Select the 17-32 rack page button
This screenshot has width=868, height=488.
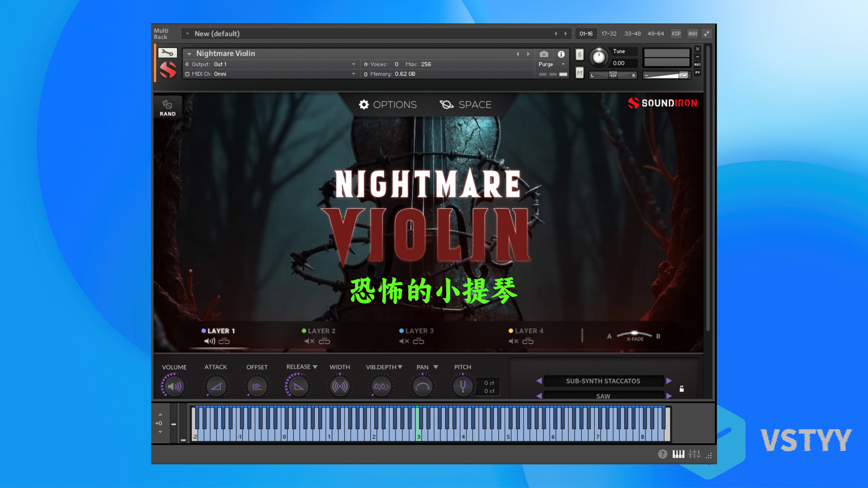[609, 33]
